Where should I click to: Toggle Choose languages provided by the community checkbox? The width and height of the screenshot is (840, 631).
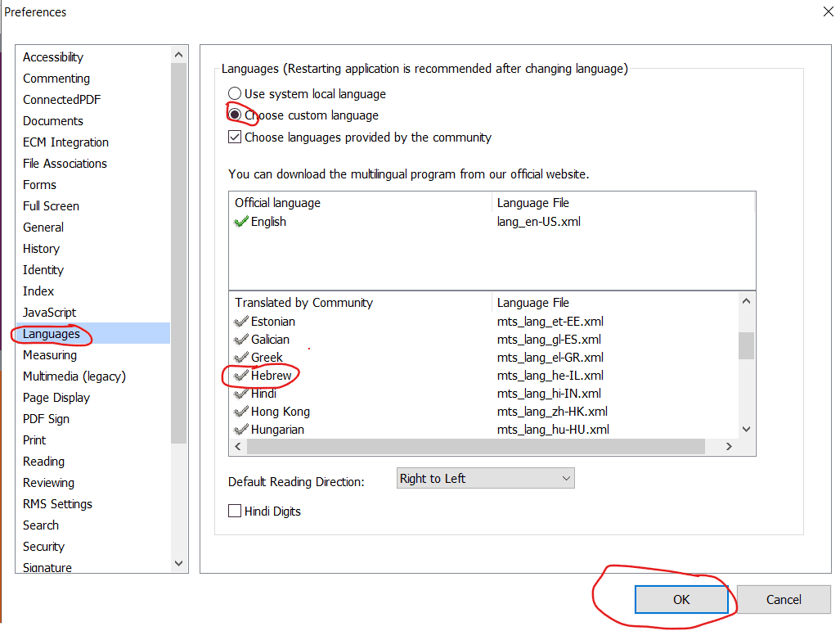235,137
